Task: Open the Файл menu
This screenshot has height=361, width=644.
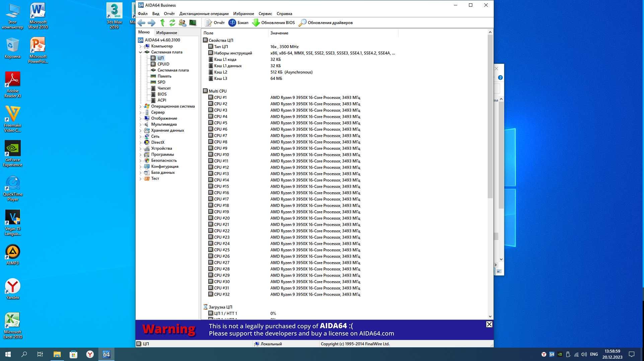Action: (x=143, y=14)
